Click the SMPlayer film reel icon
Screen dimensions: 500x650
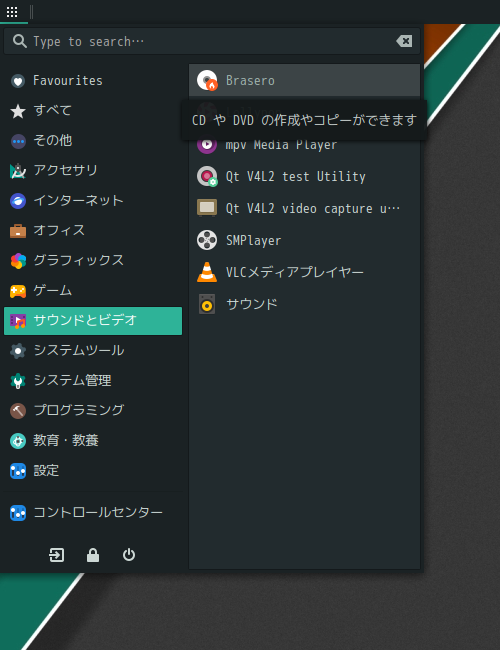coord(207,240)
